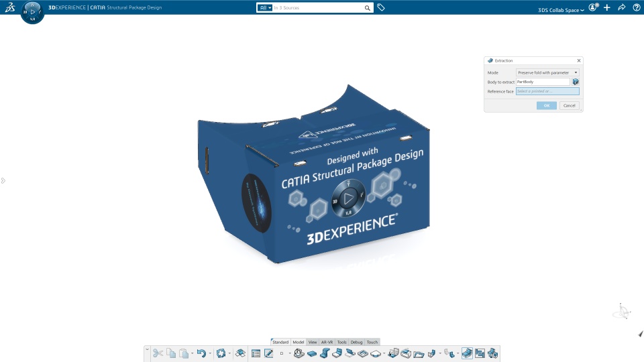
Task: Open the help question mark icon
Action: pos(636,7)
